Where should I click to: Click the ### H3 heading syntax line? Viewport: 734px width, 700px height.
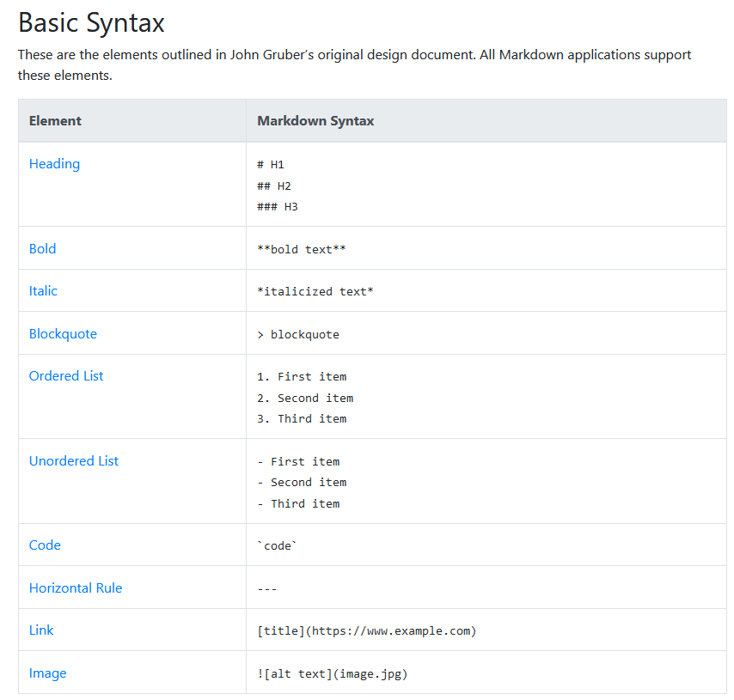click(277, 207)
